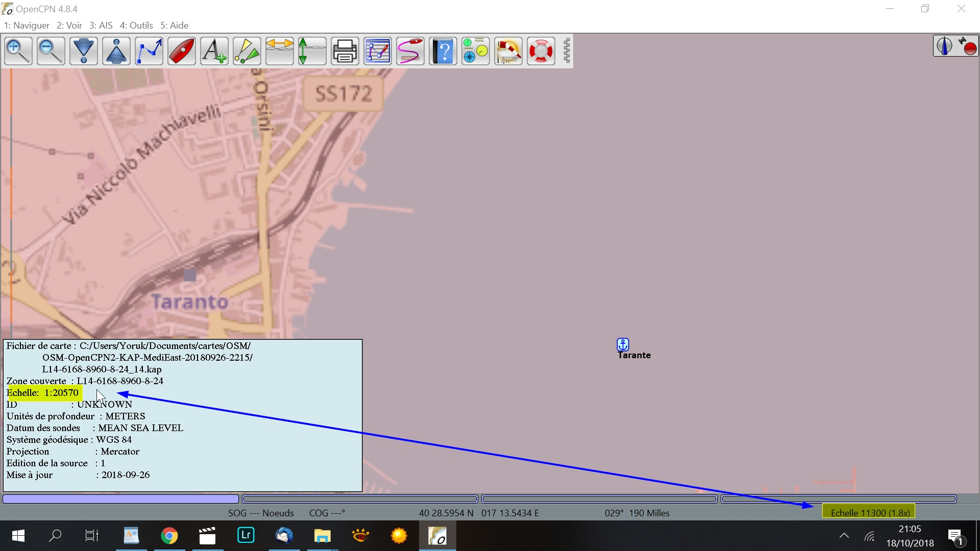Open the clapperboard video app
Screen dimensions: 980x551
click(207, 536)
